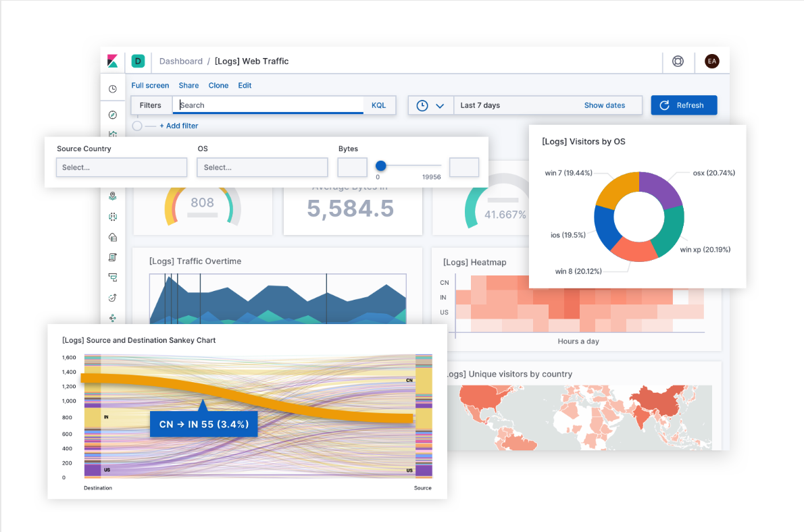Open the OS Select dropdown
804x532 pixels.
pyautogui.click(x=262, y=167)
